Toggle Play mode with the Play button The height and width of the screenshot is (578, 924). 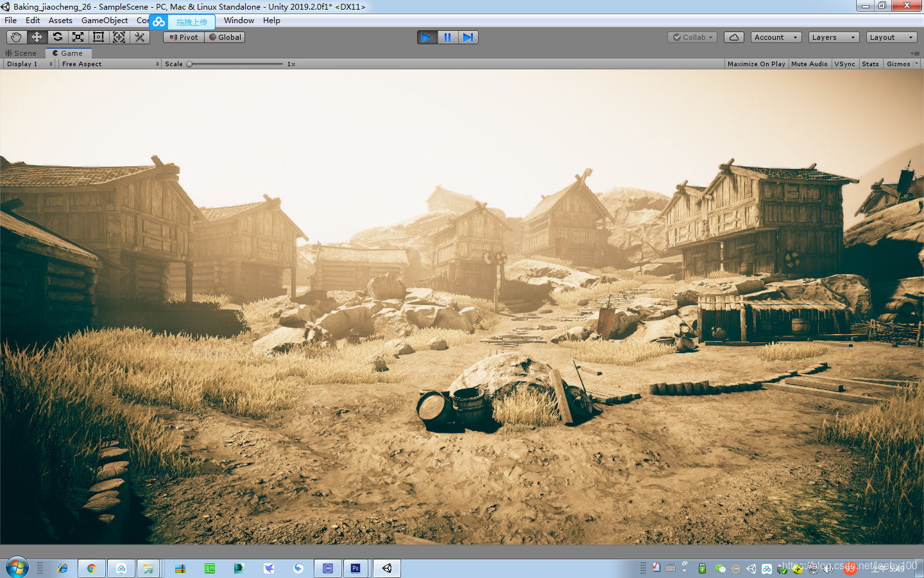(427, 37)
